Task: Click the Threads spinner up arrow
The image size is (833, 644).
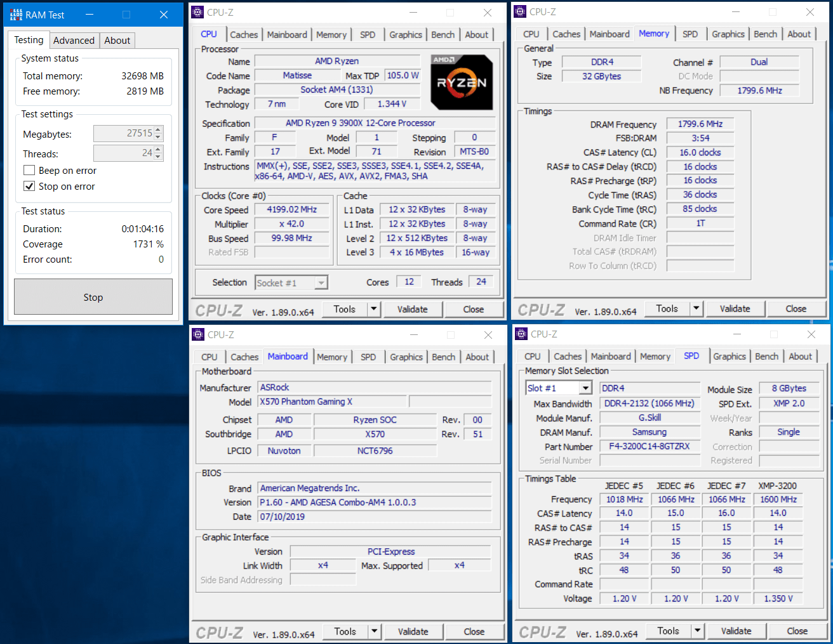Action: (159, 150)
